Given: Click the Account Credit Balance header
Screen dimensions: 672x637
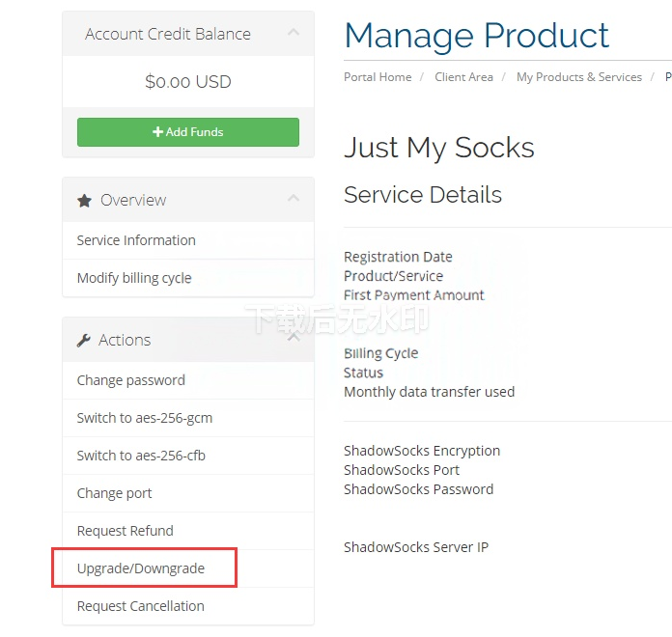Looking at the screenshot, I should (x=168, y=34).
